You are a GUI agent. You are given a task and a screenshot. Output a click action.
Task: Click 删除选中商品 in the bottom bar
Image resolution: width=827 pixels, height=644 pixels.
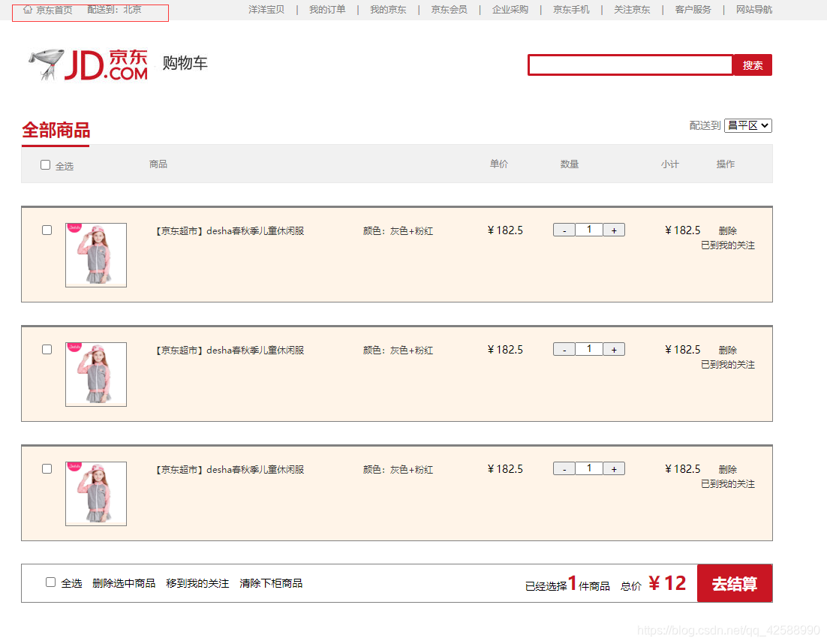pos(124,582)
